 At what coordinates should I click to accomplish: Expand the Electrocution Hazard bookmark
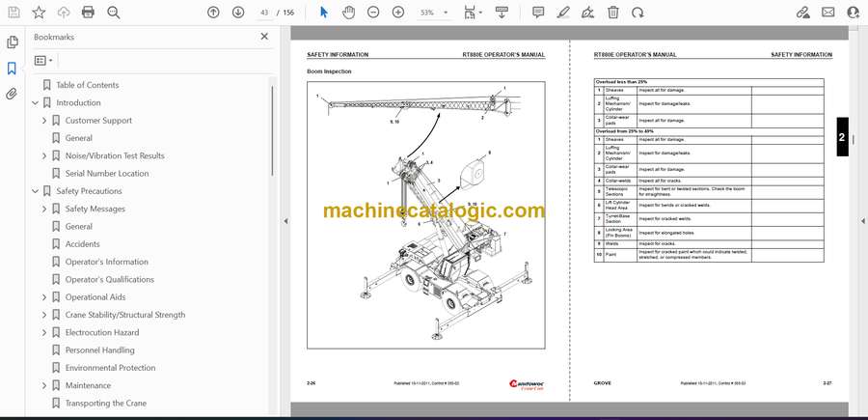coord(44,332)
